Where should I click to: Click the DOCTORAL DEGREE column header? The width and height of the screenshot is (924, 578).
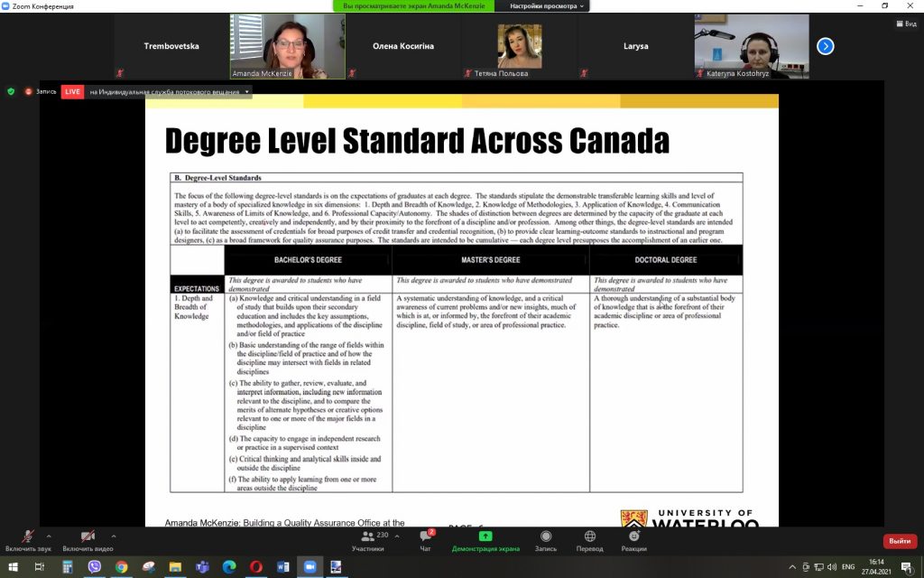[666, 259]
